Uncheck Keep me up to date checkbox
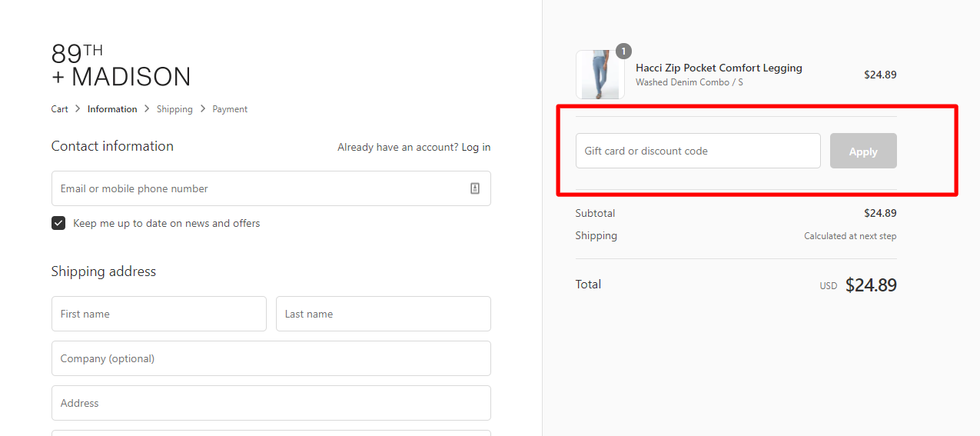 pyautogui.click(x=58, y=223)
